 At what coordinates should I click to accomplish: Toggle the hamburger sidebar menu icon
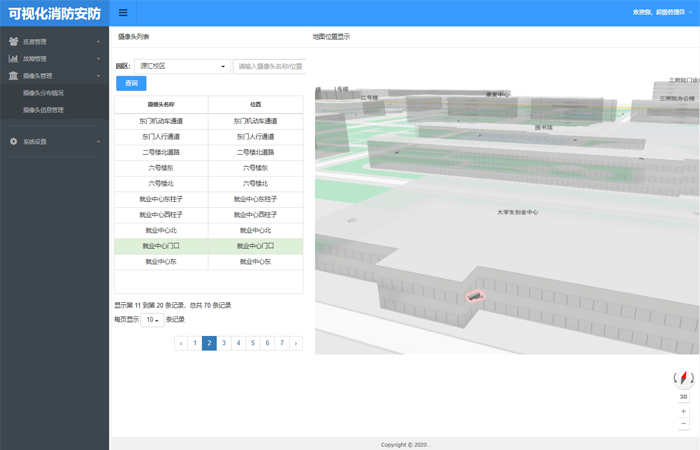(123, 13)
